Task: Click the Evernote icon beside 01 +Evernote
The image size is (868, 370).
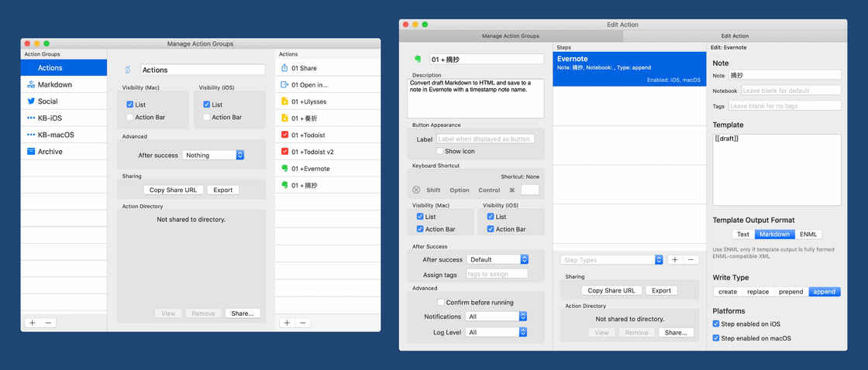Action: click(284, 168)
